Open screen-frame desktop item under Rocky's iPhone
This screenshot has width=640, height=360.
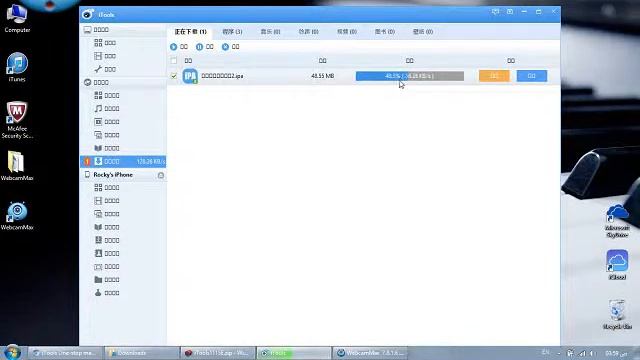122,267
